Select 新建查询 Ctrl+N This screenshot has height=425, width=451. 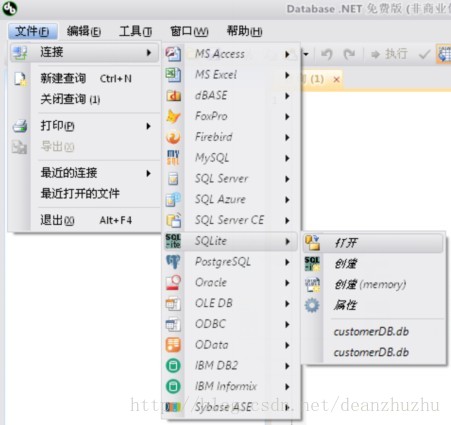tap(86, 79)
